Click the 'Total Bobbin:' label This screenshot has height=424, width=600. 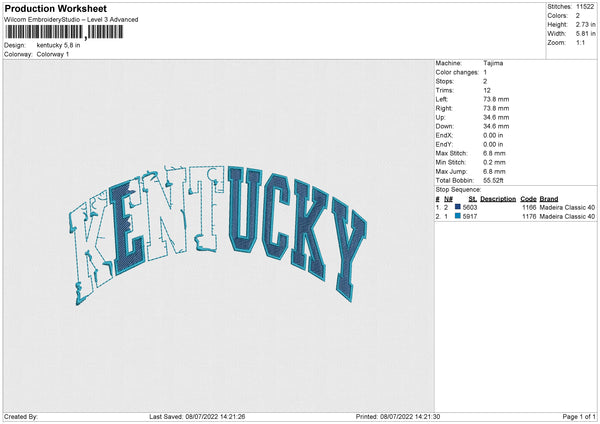pos(455,180)
